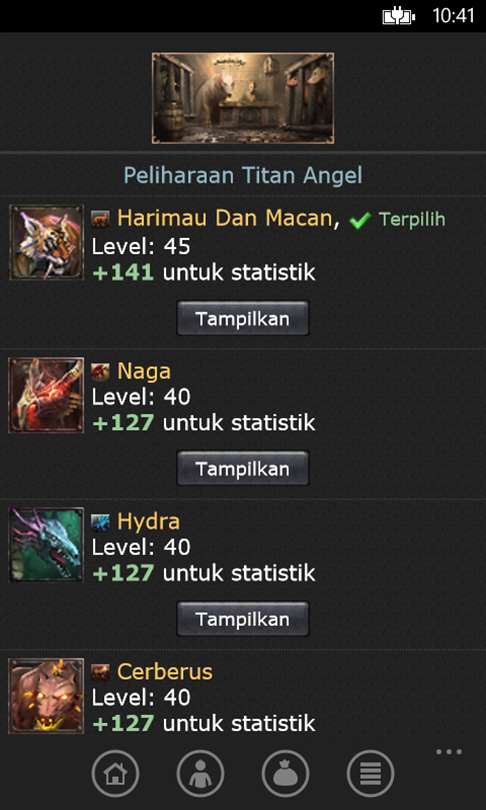The width and height of the screenshot is (486, 810).
Task: Tap the home icon in bottom bar
Action: pyautogui.click(x=115, y=773)
